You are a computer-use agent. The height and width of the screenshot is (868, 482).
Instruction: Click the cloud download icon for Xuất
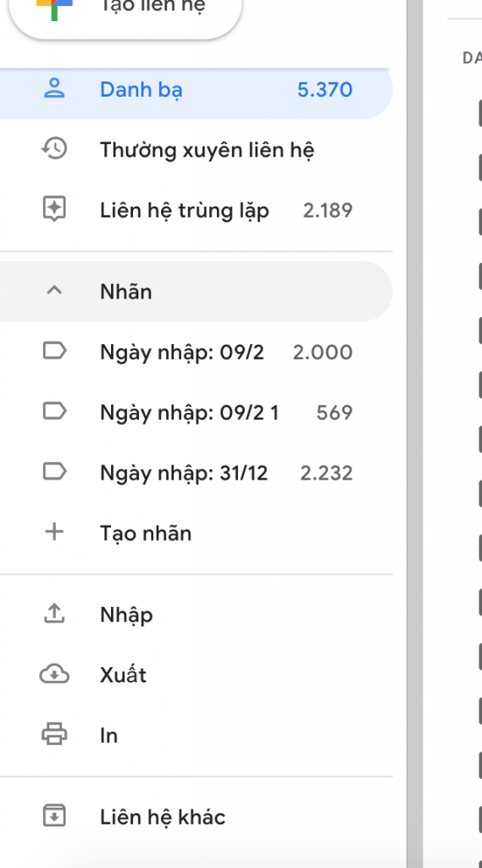pos(54,674)
